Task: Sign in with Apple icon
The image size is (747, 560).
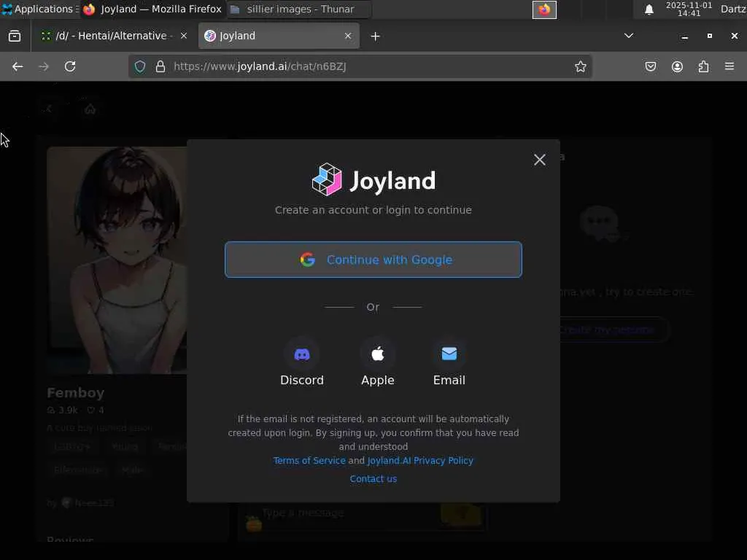Action: pos(377,354)
